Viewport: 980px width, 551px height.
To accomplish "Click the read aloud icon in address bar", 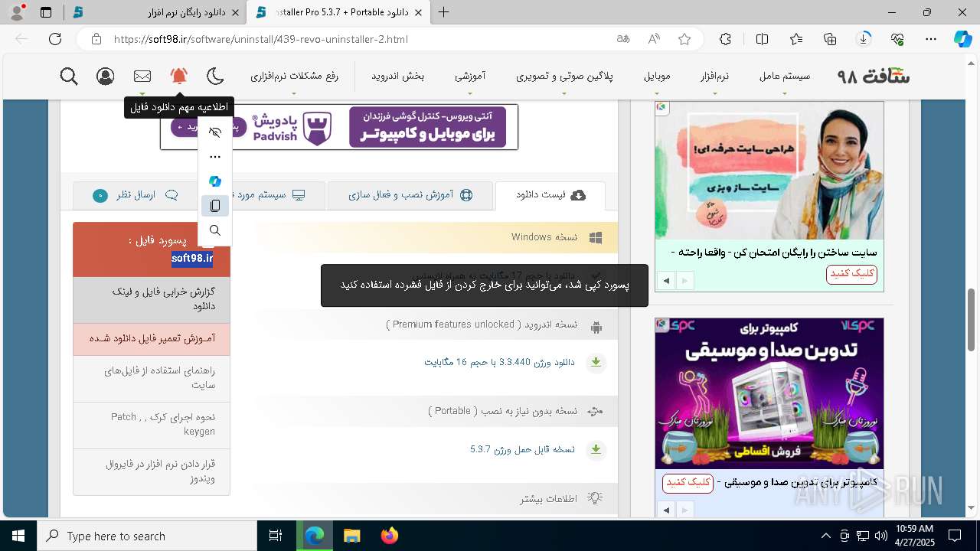I will [x=654, y=39].
